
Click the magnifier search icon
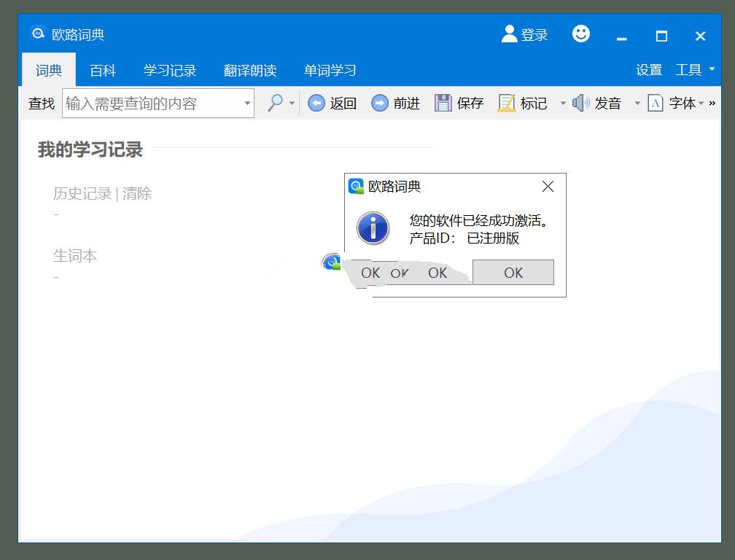click(275, 104)
